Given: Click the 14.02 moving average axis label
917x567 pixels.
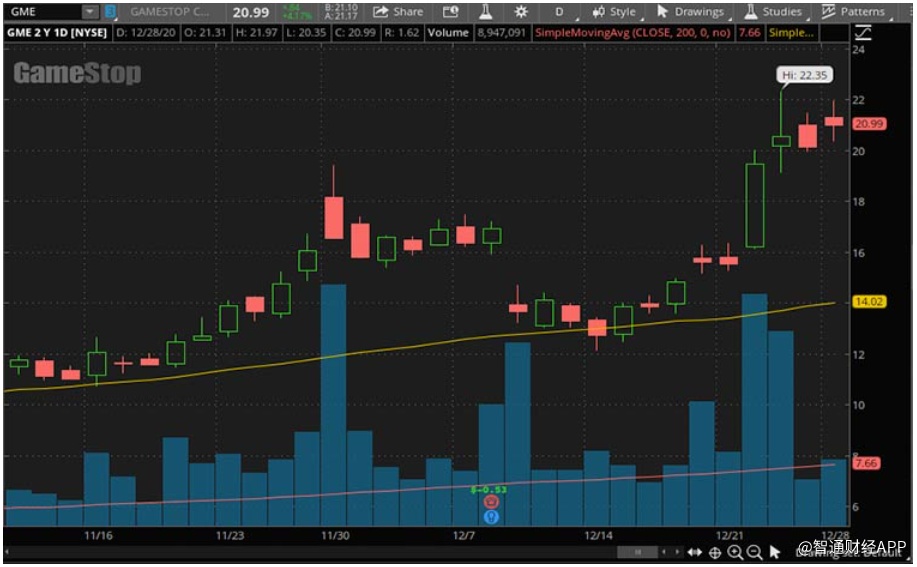Looking at the screenshot, I should point(869,302).
